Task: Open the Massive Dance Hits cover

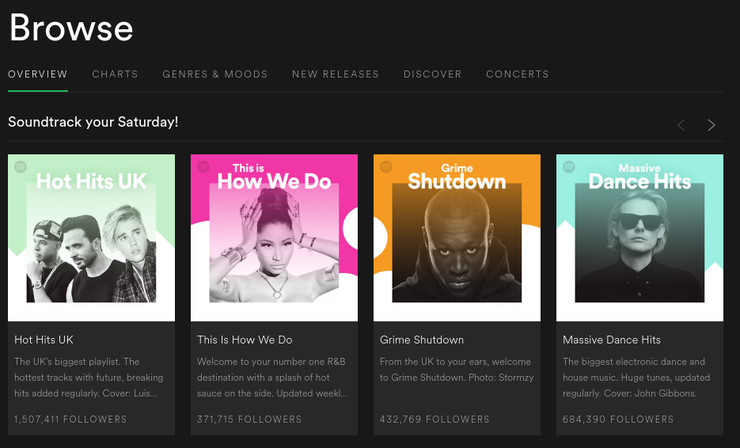Action: 639,238
